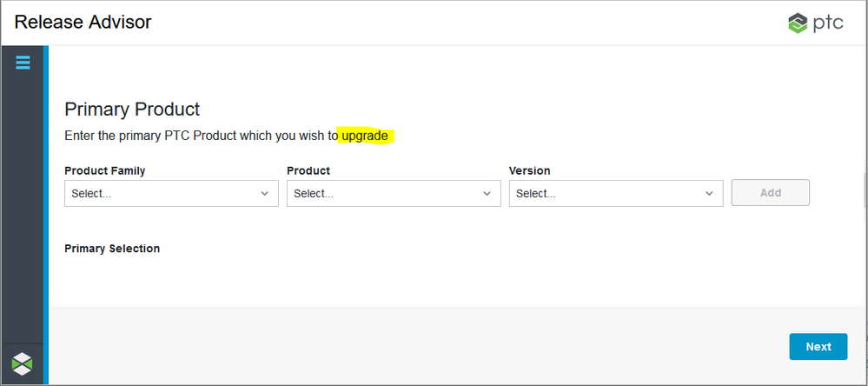Click the Release Advisor title
This screenshot has height=386, width=868.
[83, 23]
